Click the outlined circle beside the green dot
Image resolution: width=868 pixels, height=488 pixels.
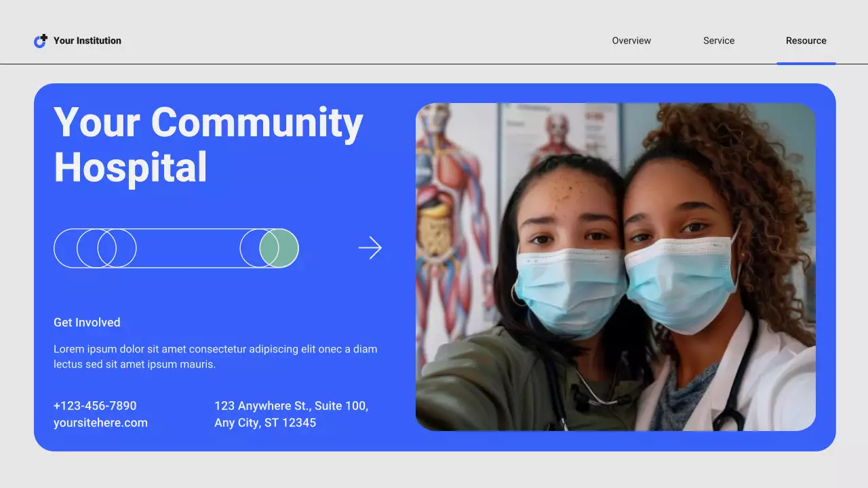[255, 248]
